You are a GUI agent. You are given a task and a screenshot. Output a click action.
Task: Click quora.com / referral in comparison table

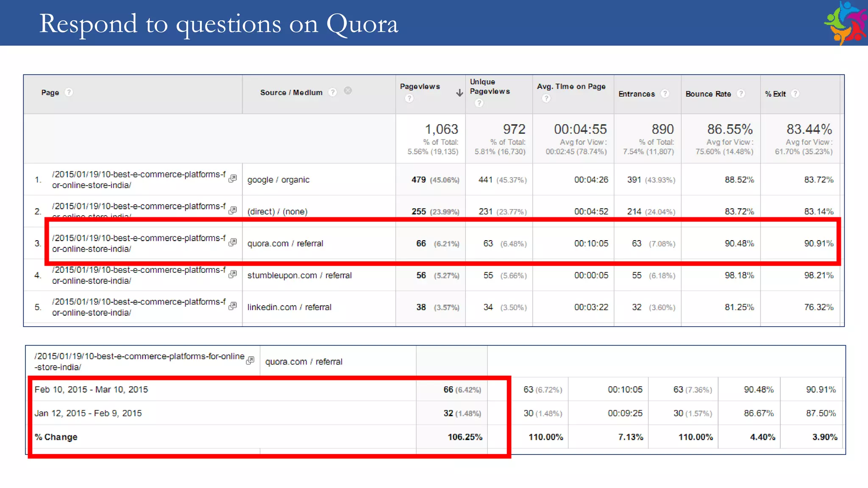tap(304, 362)
